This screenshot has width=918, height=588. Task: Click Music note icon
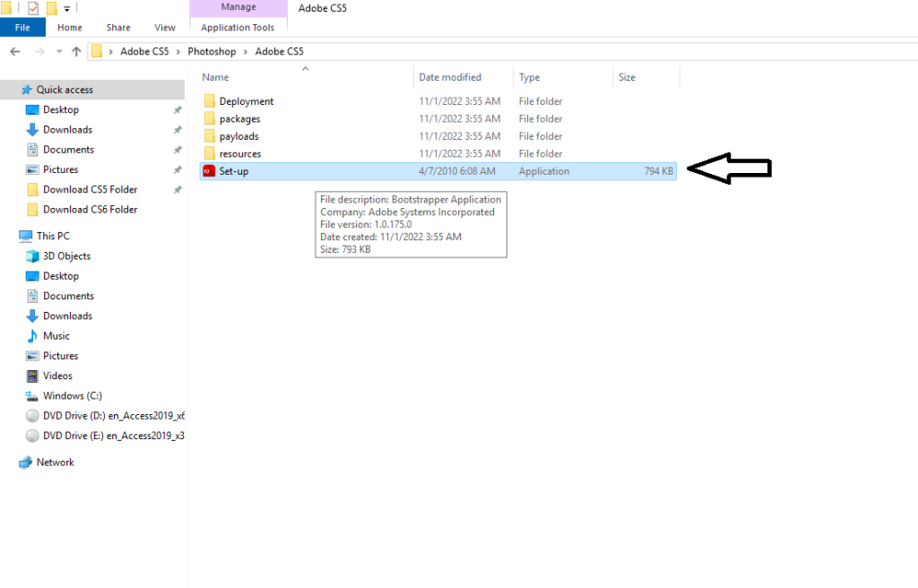coord(32,336)
